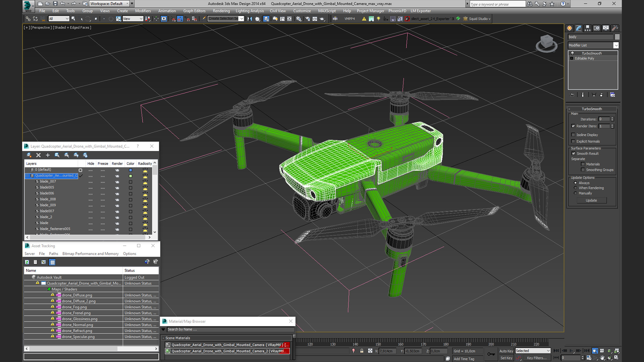Viewport: 644px width, 362px height.
Task: Delete highlighted layer in Layer dialog
Action: point(38,155)
